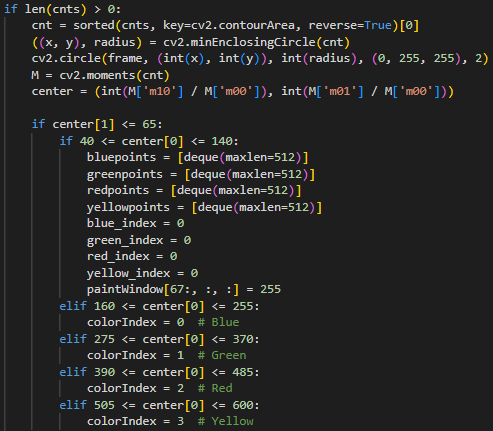This screenshot has width=493, height=431.
Task: Click the cv2.circle function name
Action: pos(66,58)
